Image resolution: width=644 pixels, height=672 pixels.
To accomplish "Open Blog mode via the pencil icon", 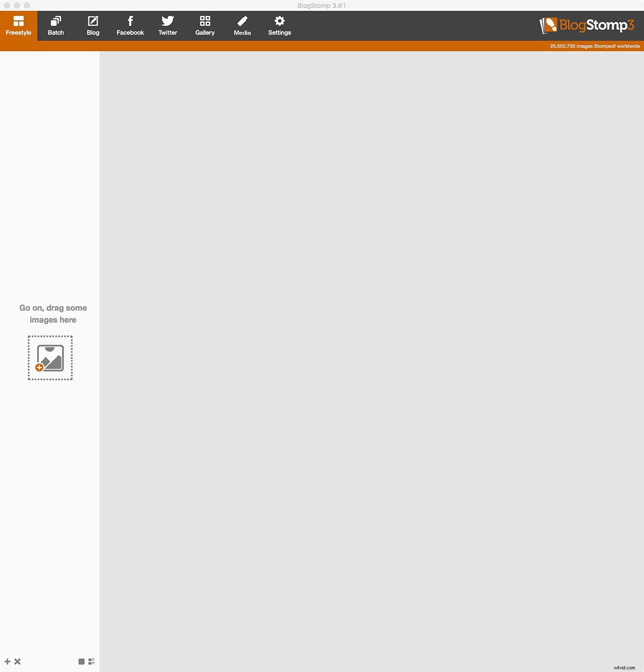I will 93,21.
